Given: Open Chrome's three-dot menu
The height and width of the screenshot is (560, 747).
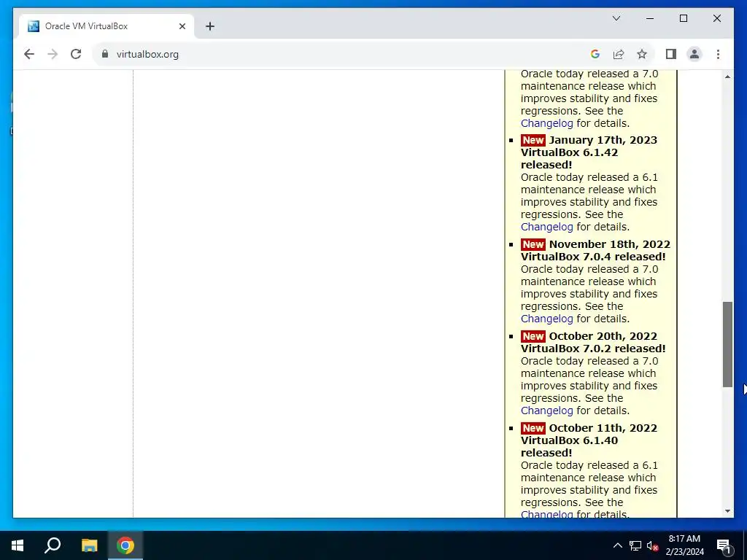Looking at the screenshot, I should (718, 54).
